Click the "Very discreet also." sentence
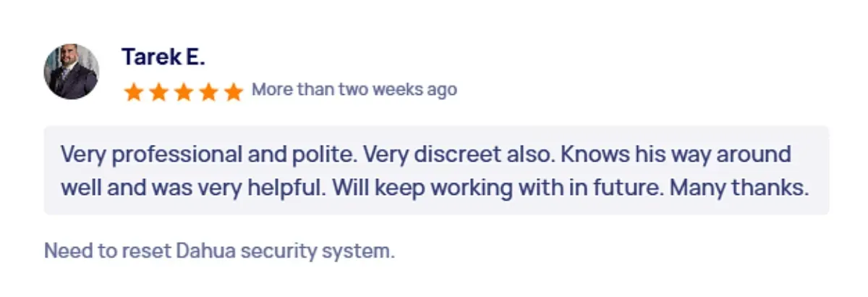 pyautogui.click(x=458, y=154)
